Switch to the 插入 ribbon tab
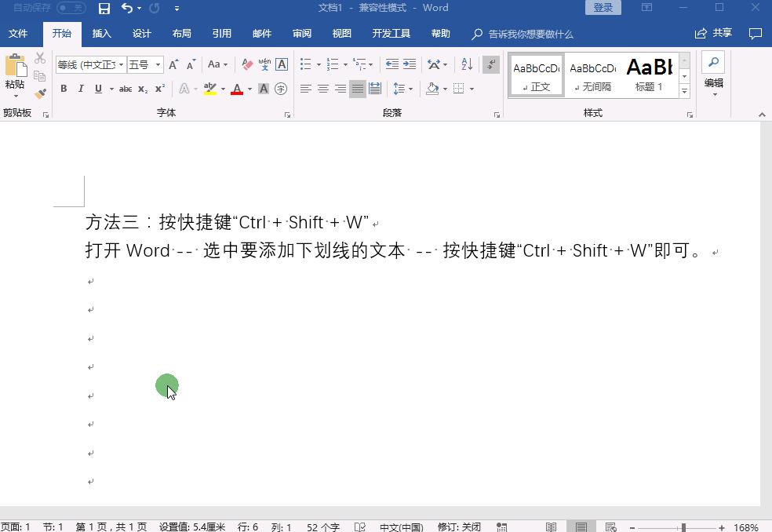 (x=103, y=33)
